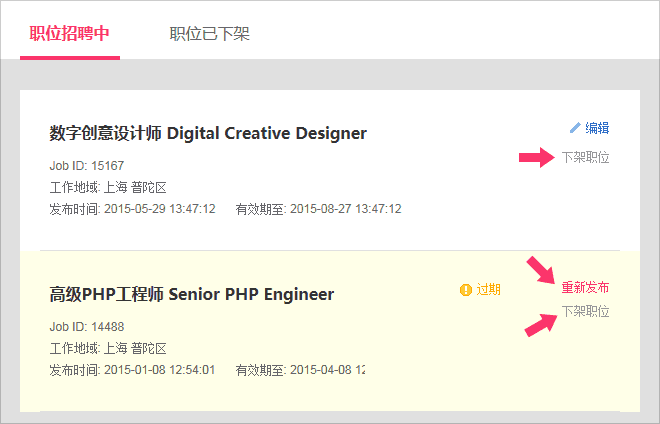Screen dimensions: 660x424
Task: Click 发布时间 2015-05-29 text
Action: point(132,209)
